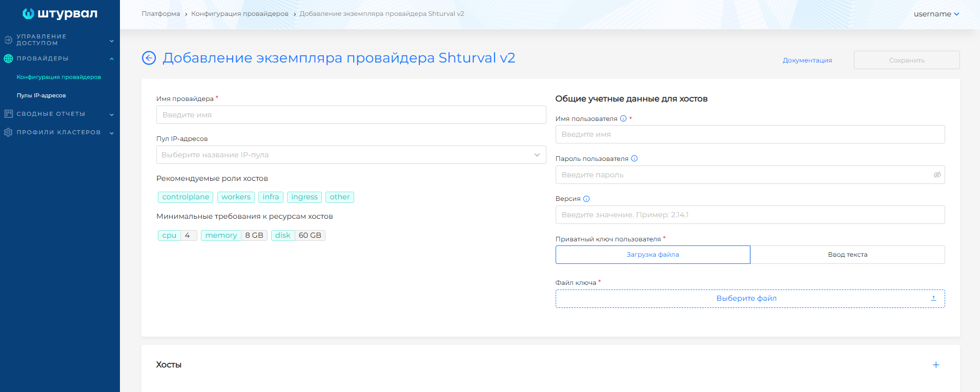
Task: Select the Загрузка файла tab
Action: (653, 255)
